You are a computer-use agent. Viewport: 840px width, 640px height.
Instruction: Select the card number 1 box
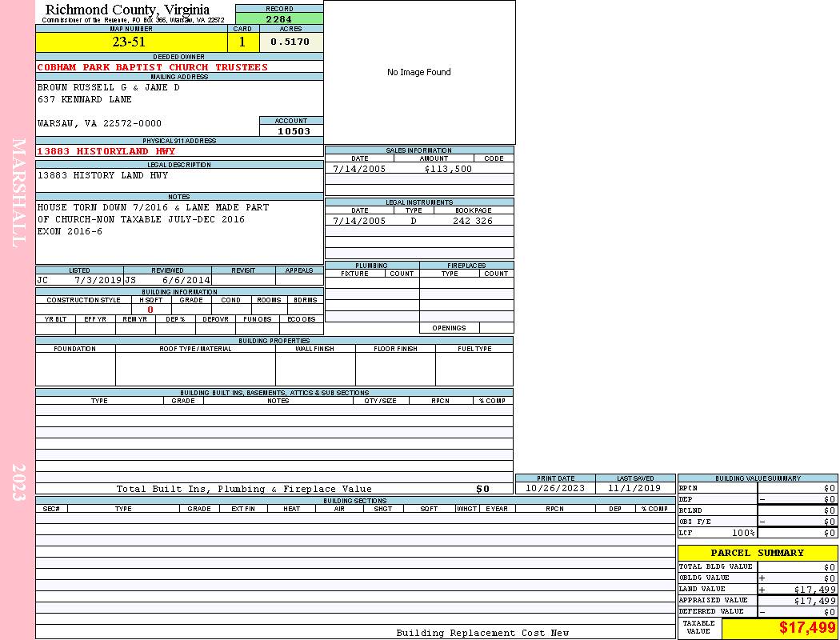tap(242, 42)
